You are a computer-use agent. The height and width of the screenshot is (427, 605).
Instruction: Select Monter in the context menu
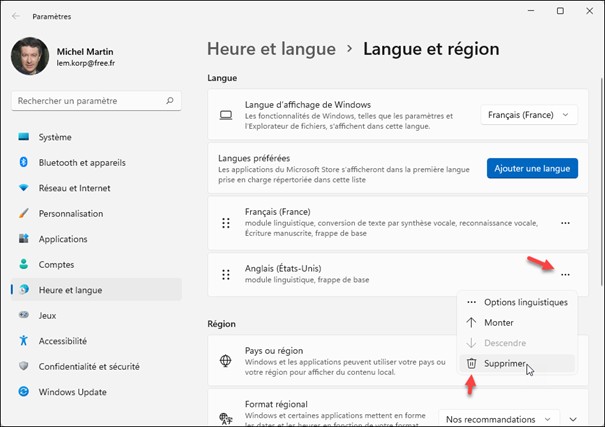coord(517,322)
